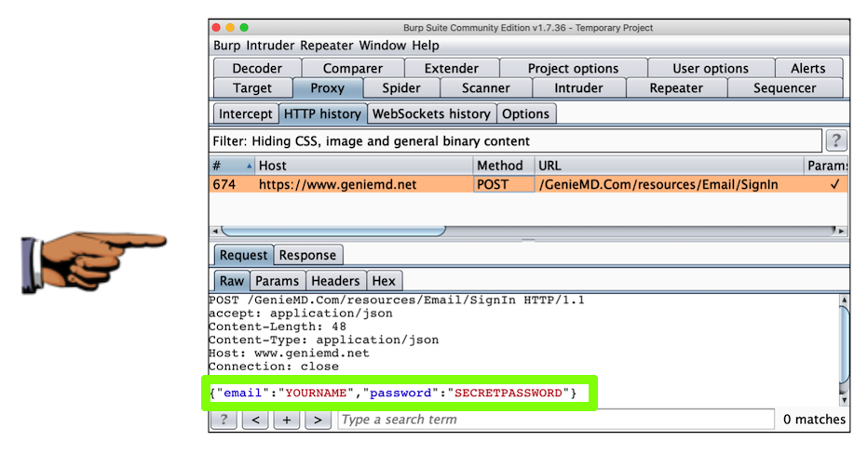
Task: Click the filter help question mark button
Action: pyautogui.click(x=836, y=140)
